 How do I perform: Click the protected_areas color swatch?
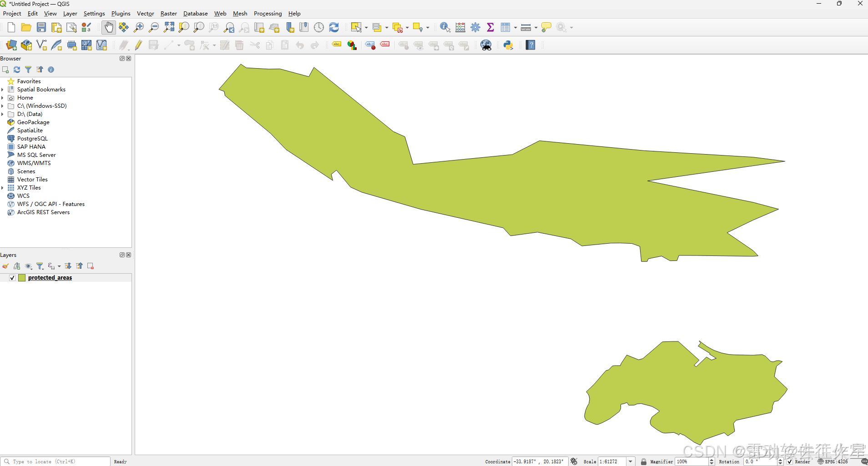[x=21, y=277]
